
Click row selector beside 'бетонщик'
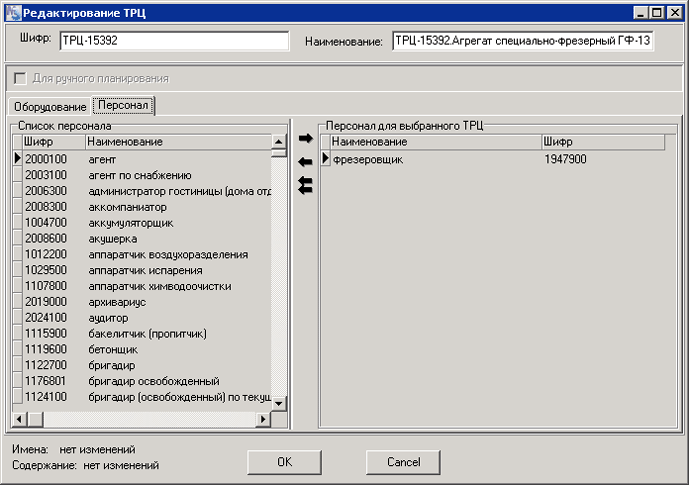click(x=18, y=349)
